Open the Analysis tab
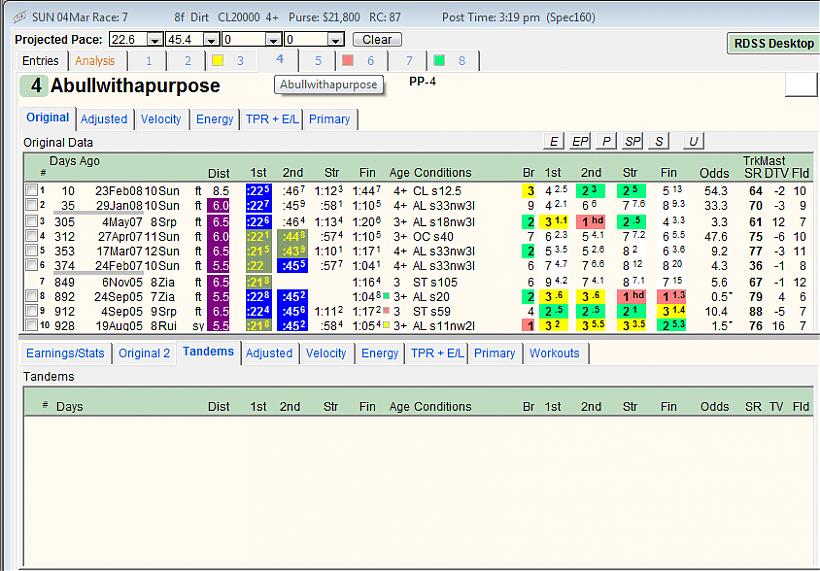 coord(95,61)
